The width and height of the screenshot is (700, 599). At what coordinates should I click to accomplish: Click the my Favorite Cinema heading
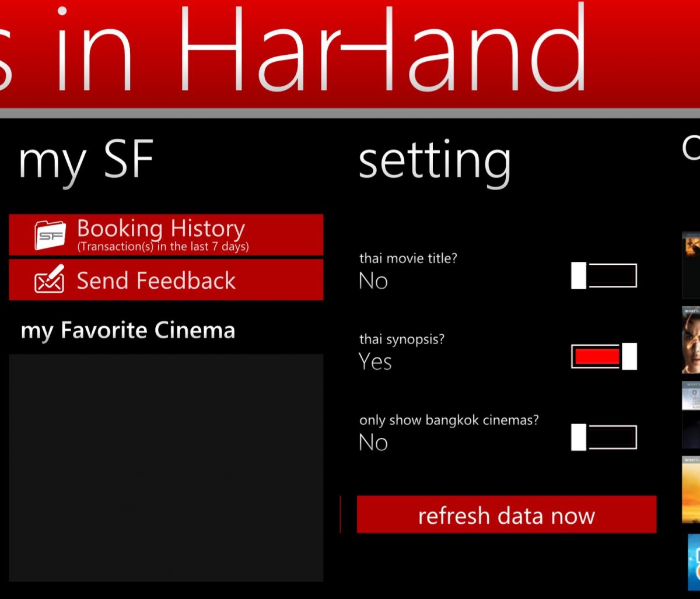[128, 331]
